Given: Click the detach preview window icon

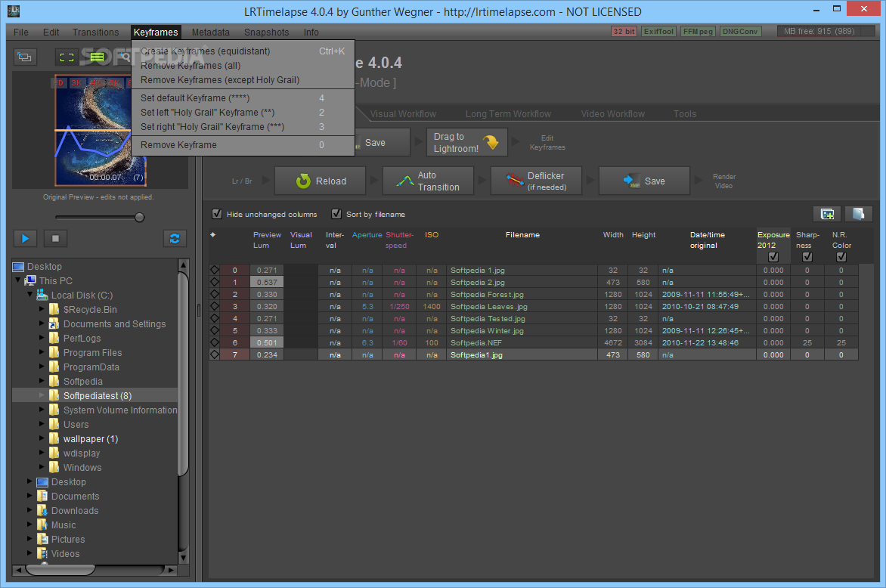Looking at the screenshot, I should pos(25,57).
